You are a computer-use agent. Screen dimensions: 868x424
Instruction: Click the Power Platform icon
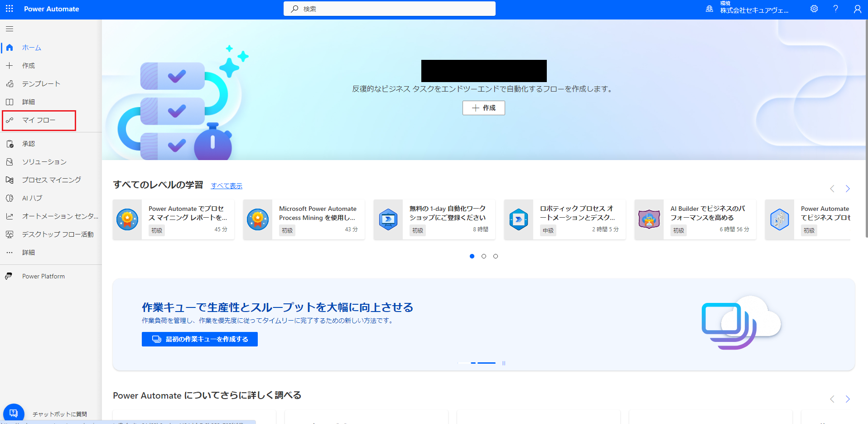point(9,276)
